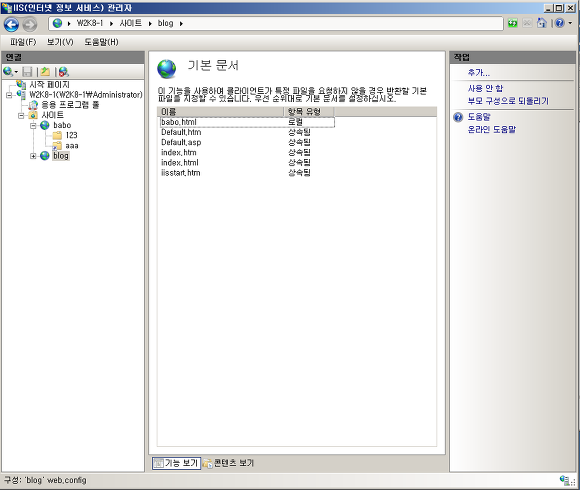
Task: Select the babo site in tree
Action: coord(62,125)
